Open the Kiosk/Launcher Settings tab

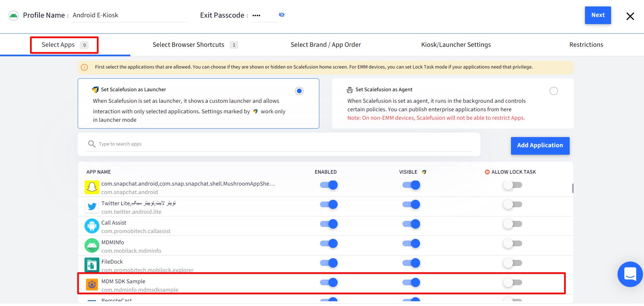coord(456,45)
